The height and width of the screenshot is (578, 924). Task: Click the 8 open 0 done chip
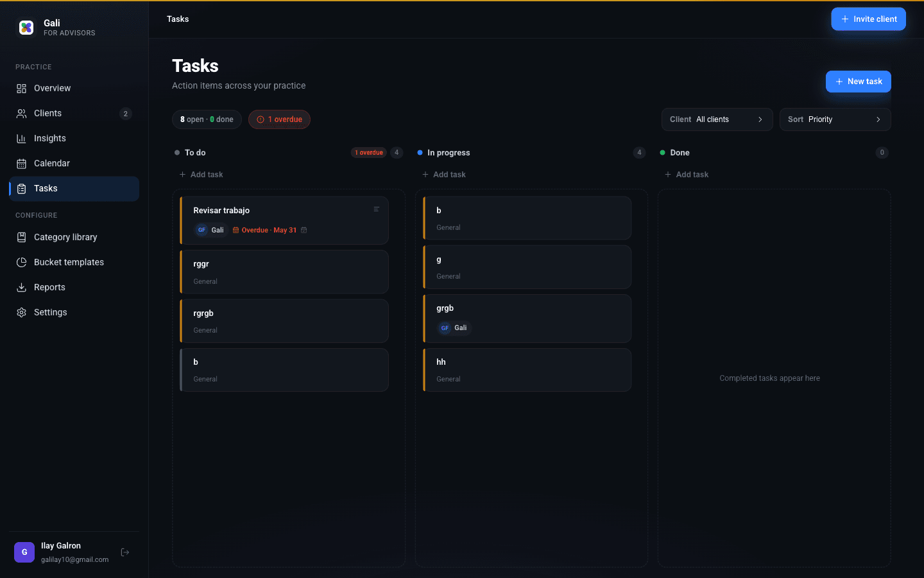(207, 119)
